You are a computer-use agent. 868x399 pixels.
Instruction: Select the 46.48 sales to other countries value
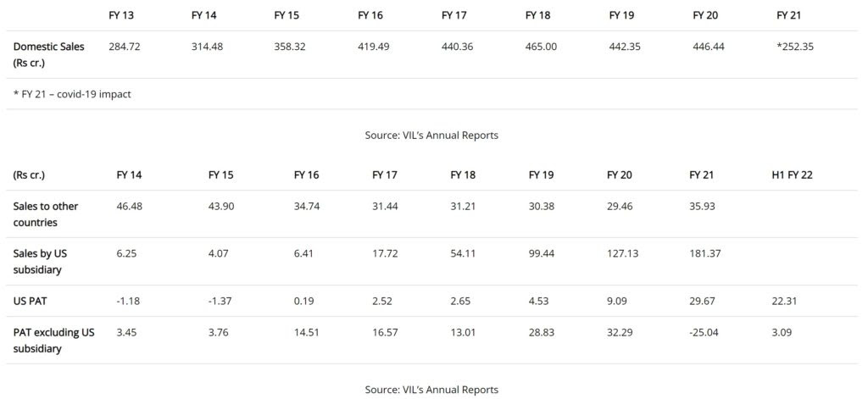(131, 207)
